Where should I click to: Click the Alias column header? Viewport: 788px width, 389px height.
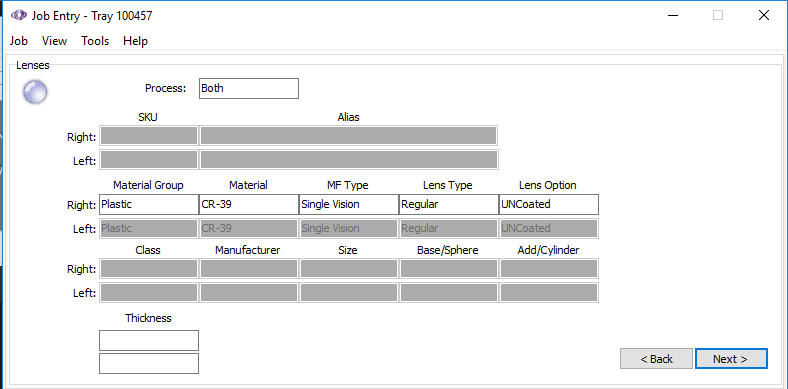pyautogui.click(x=349, y=117)
